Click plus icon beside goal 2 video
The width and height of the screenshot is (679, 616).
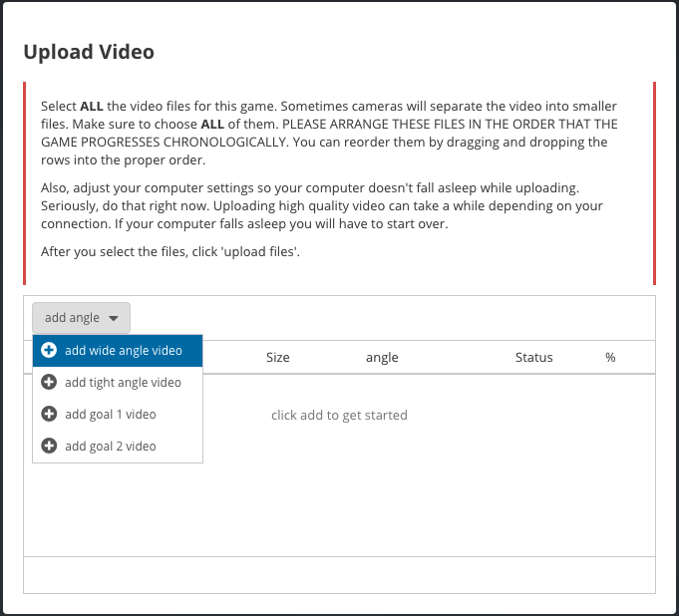tap(49, 446)
